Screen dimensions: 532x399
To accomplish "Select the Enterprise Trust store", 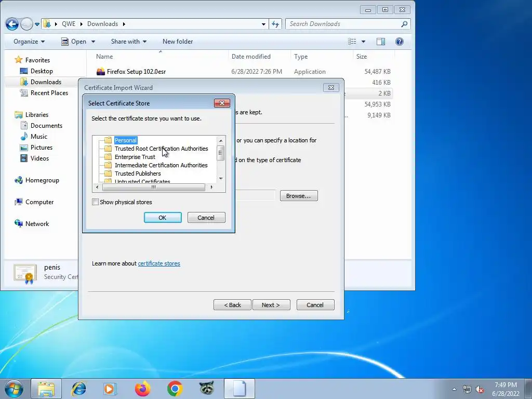I will click(135, 157).
